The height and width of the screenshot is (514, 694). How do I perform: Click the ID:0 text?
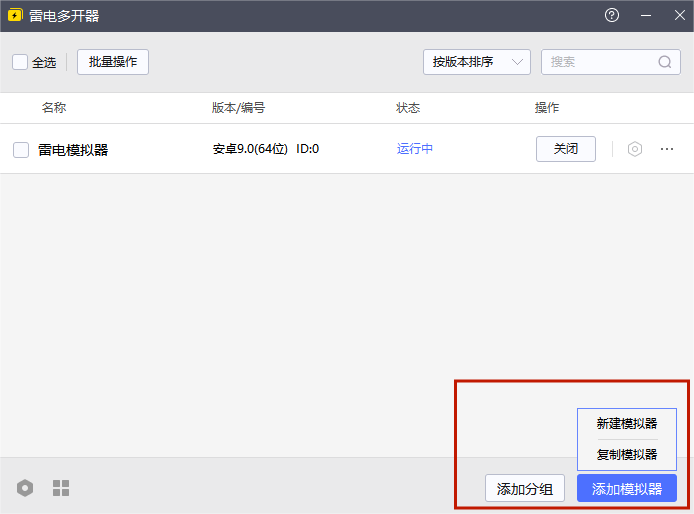[308, 149]
